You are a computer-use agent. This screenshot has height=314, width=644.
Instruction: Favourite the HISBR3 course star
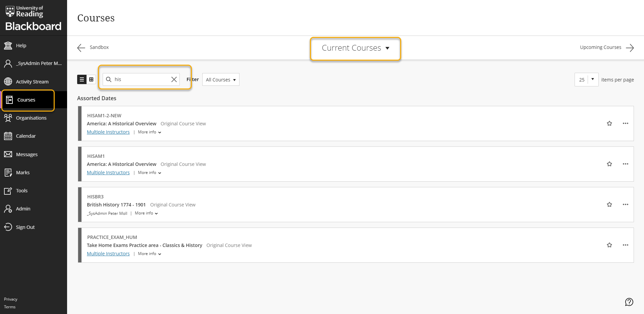[609, 204]
